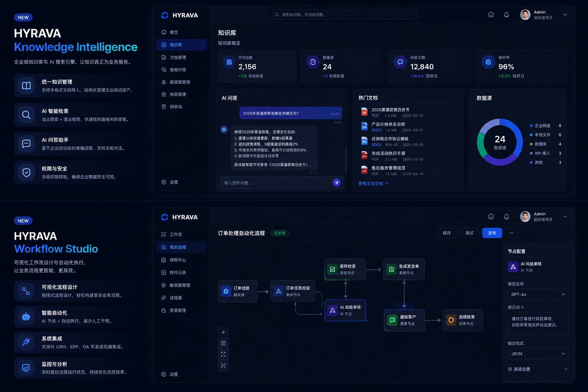Click the 提示词 prompt text area

tap(538, 324)
